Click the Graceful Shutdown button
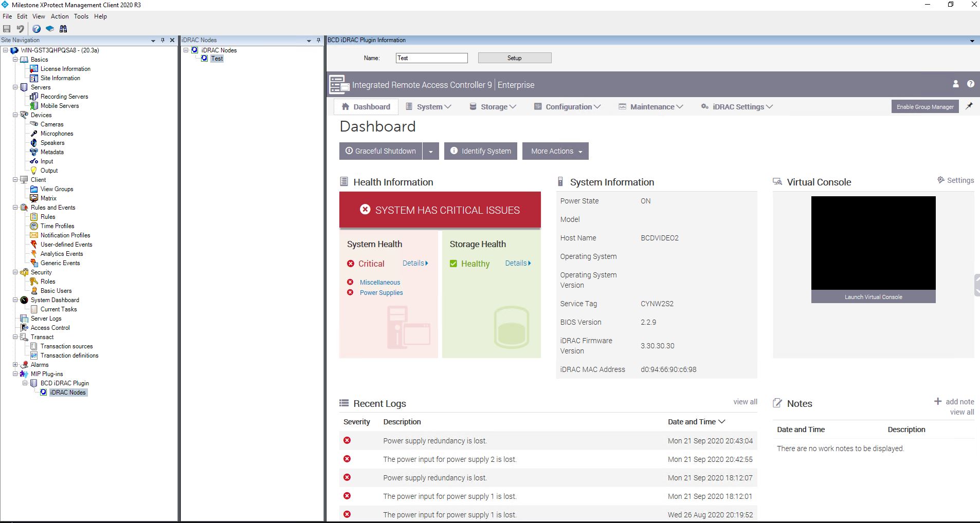Screen dimensions: 980x523 (380, 151)
